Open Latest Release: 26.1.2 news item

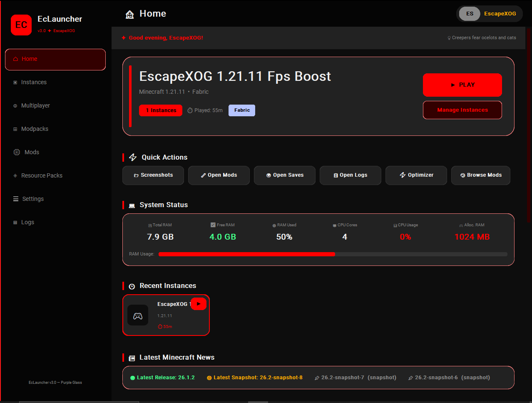point(162,378)
